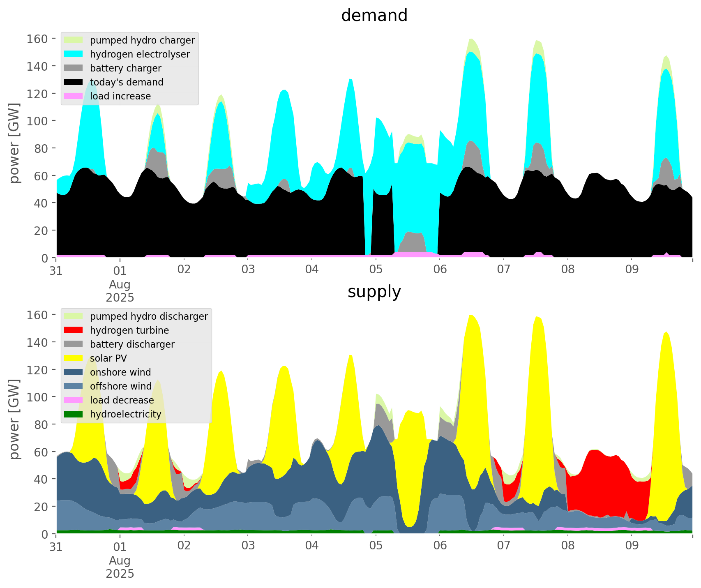Select the 'battery charger' legend label
The image size is (701, 588).
[x=126, y=68]
